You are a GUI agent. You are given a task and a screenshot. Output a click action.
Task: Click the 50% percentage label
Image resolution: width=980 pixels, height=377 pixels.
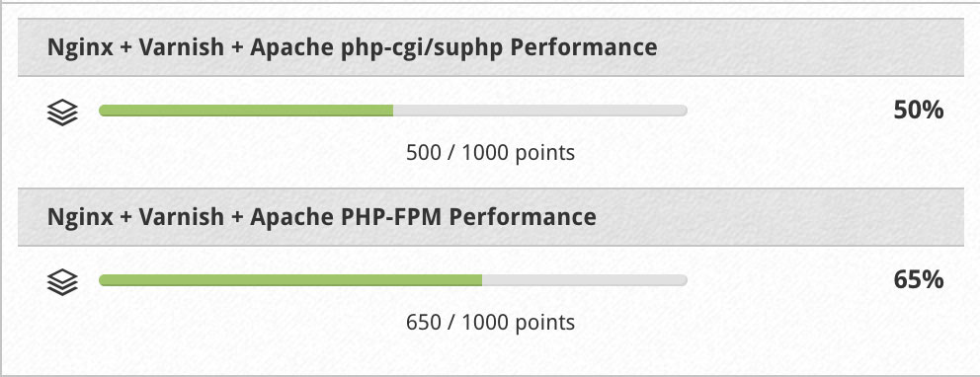918,111
